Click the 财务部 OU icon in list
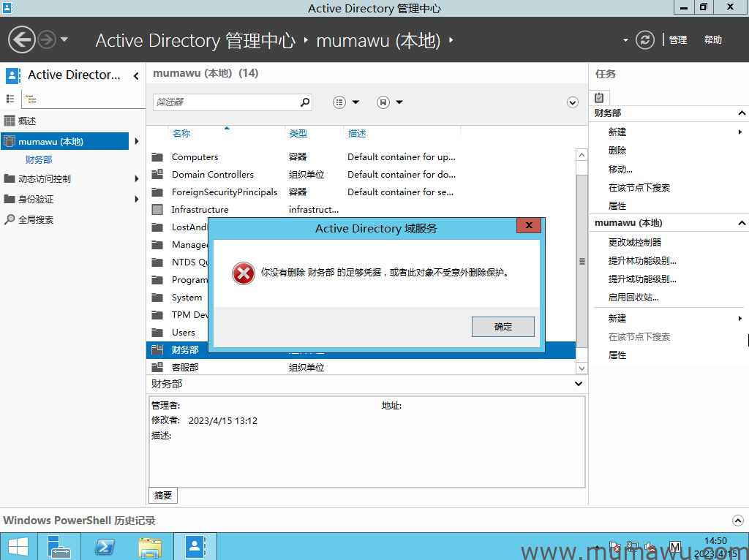 [157, 349]
